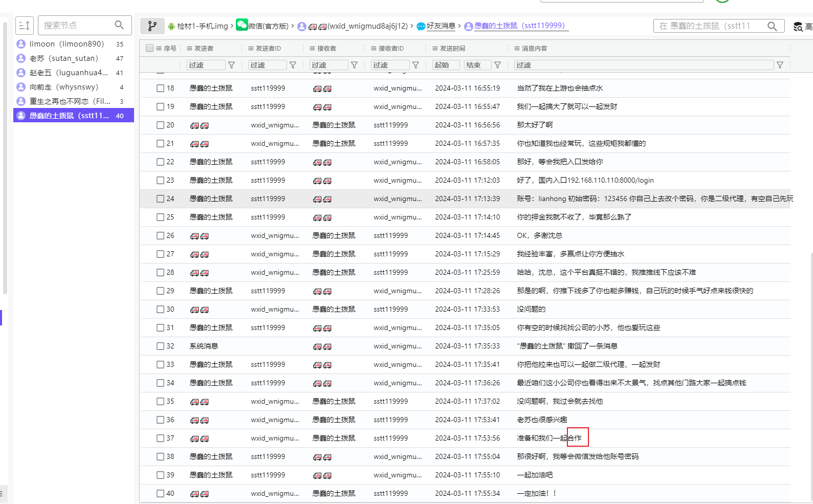Viewport: 813px width, 504px height.
Task: Click the magnifier in the contact search field
Action: (x=772, y=26)
